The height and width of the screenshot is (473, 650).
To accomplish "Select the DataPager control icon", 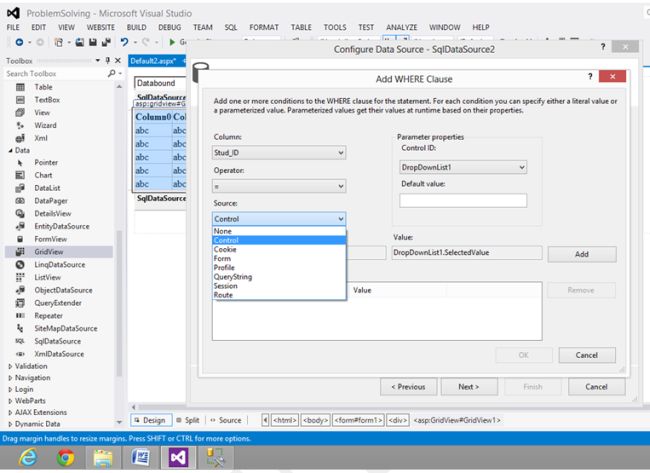I will coord(20,201).
